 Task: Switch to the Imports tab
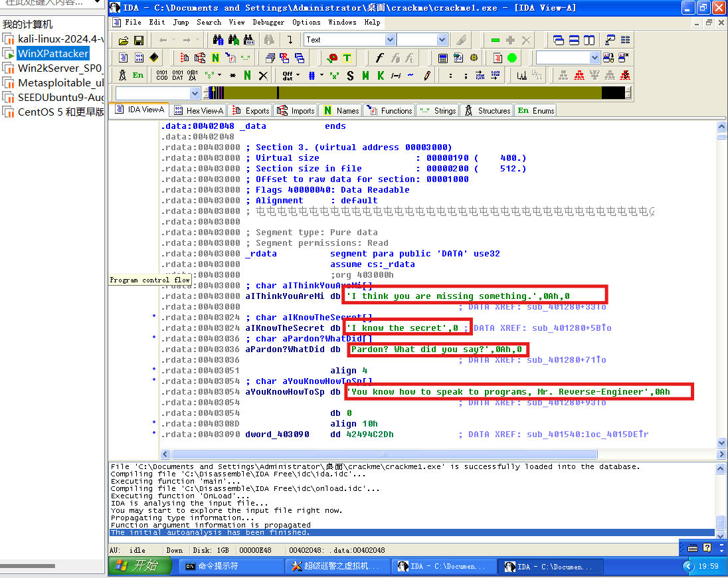(x=296, y=110)
